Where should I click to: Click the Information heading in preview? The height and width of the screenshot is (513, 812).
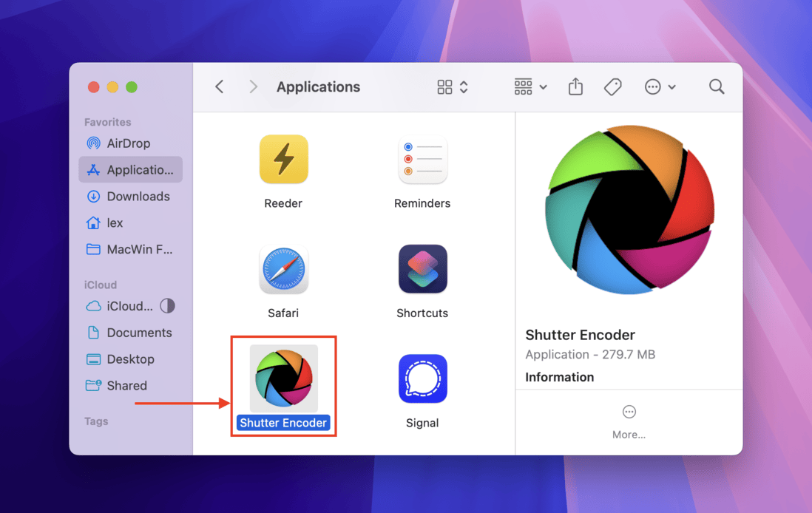pyautogui.click(x=559, y=377)
